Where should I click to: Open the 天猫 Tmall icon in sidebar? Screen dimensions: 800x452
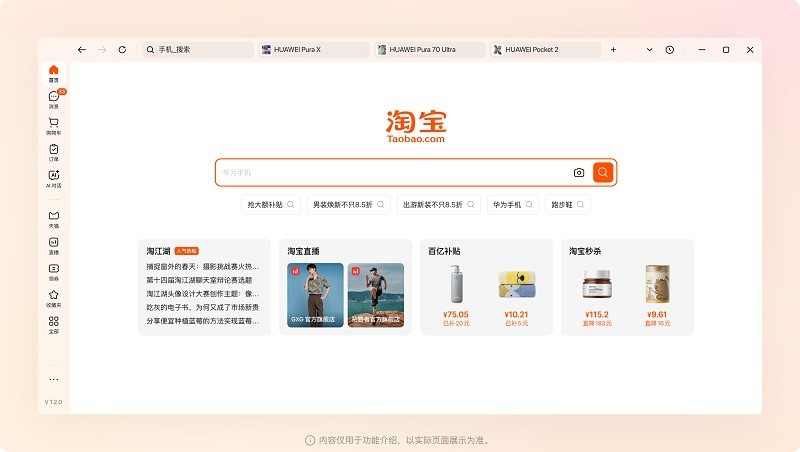coord(54,219)
